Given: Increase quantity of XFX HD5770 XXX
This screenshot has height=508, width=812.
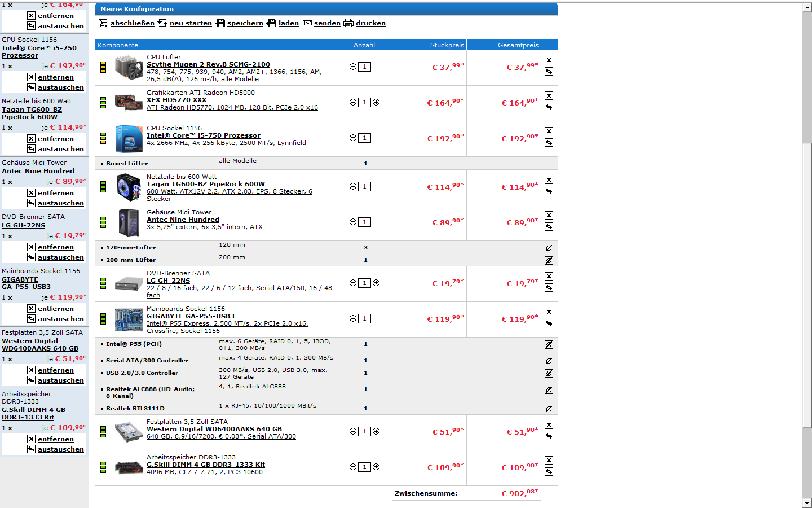Looking at the screenshot, I should pos(376,102).
